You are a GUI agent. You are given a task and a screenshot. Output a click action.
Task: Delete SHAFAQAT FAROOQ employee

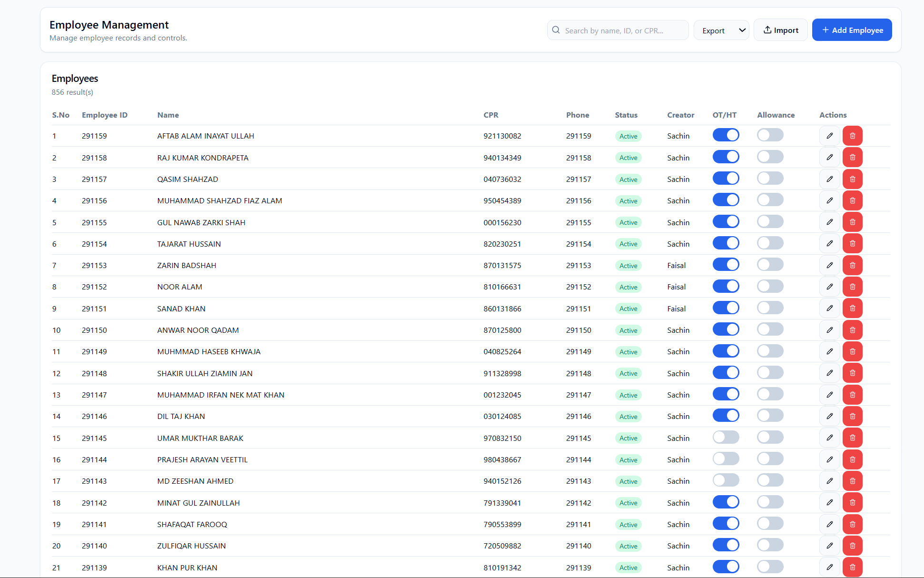coord(852,524)
